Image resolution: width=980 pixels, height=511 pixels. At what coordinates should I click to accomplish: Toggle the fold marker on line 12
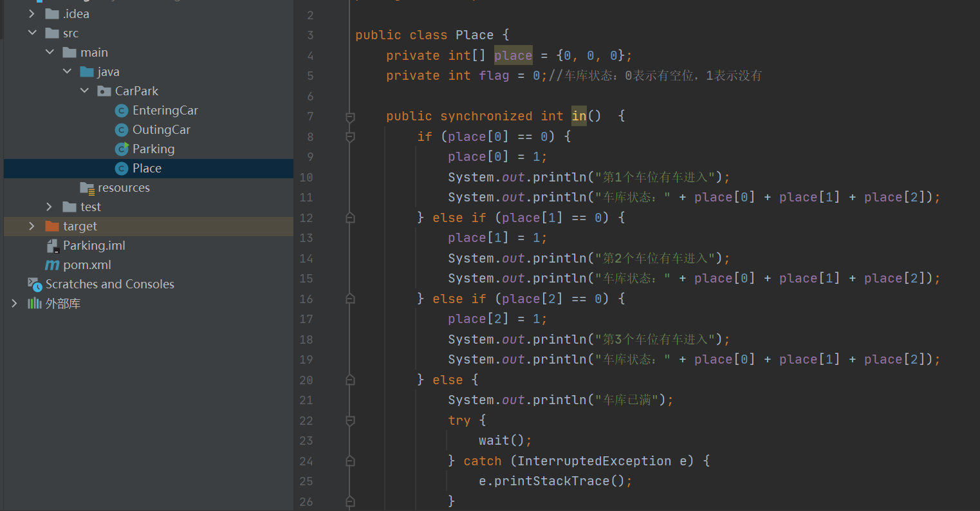pos(350,218)
